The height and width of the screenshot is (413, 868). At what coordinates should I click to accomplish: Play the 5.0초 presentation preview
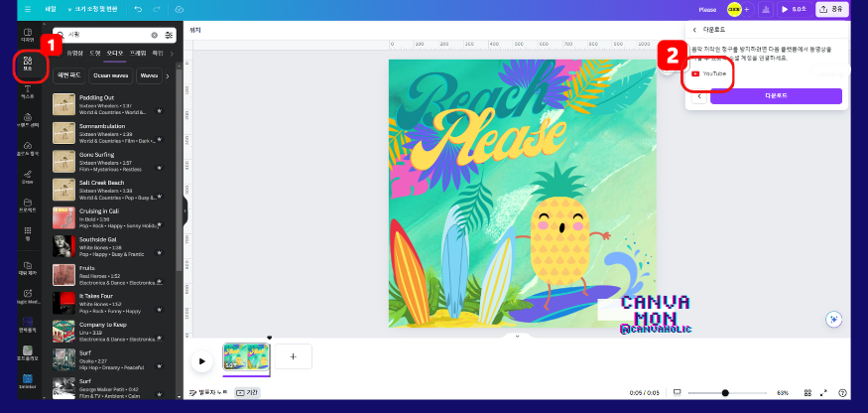tap(794, 9)
